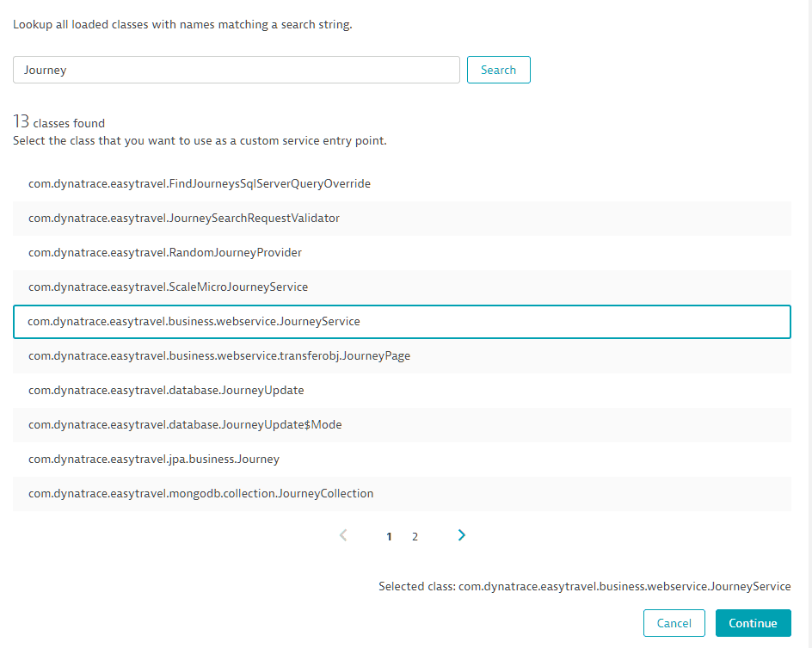Select page 1 in pagination
Screen dimensions: 812x648
[x=389, y=536]
